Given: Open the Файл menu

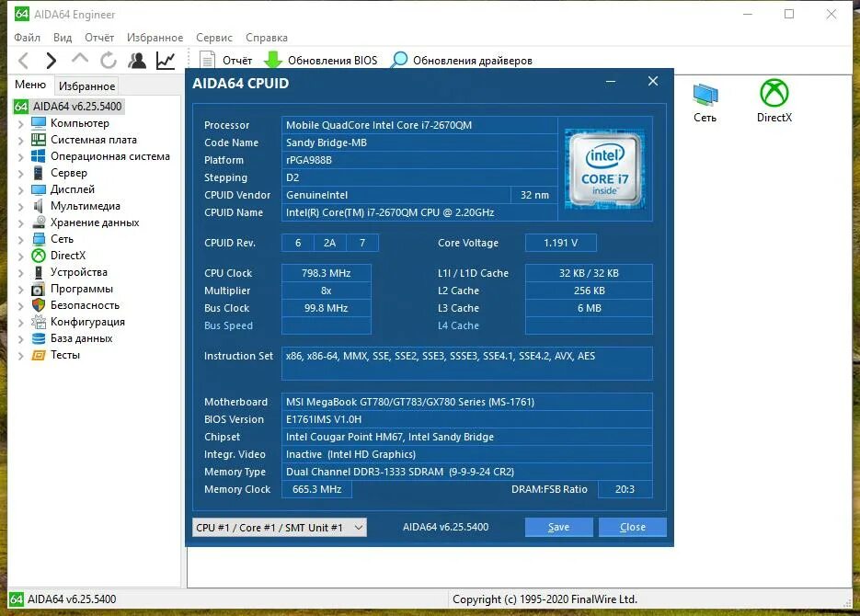Looking at the screenshot, I should 27,38.
